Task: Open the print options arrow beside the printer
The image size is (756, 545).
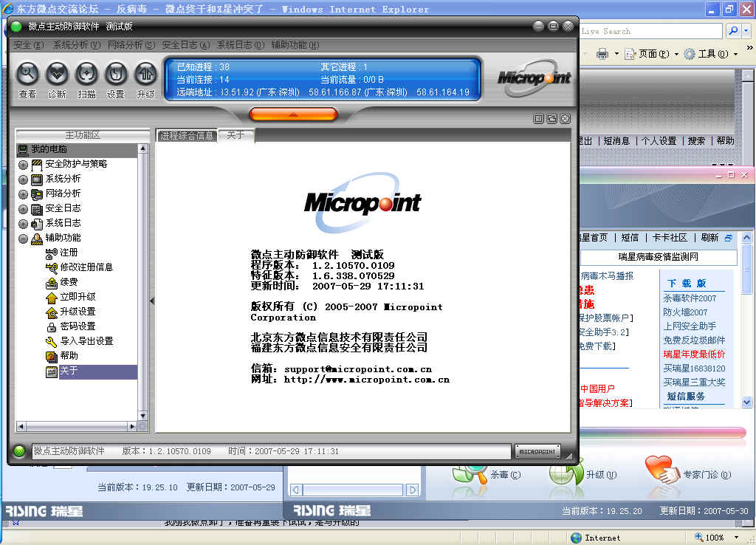Action: pyautogui.click(x=616, y=53)
